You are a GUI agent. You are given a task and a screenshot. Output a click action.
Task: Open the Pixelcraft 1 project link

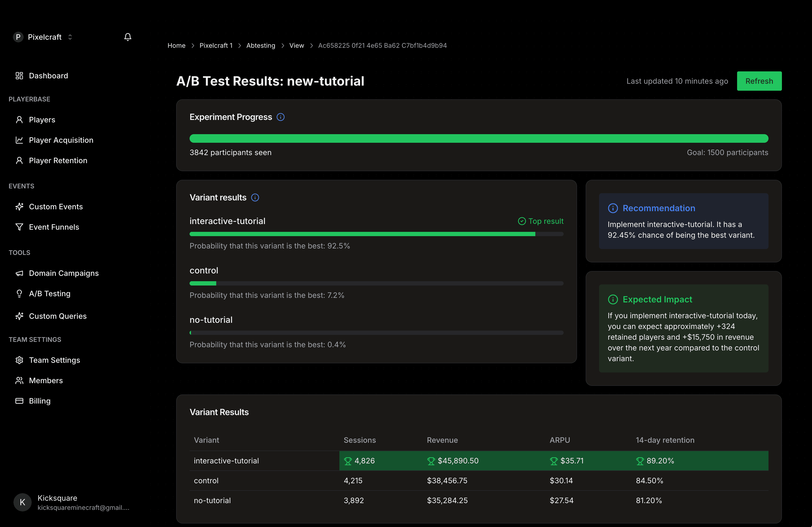click(216, 45)
